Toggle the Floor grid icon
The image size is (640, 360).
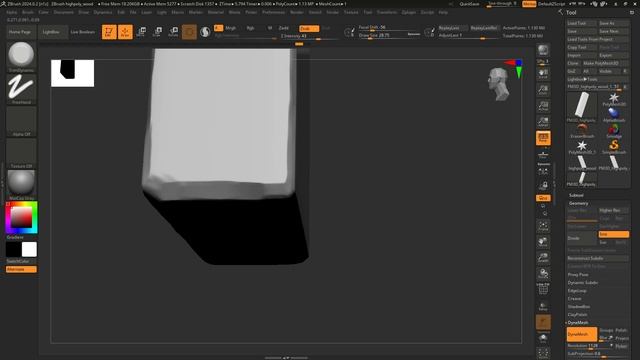click(x=543, y=155)
